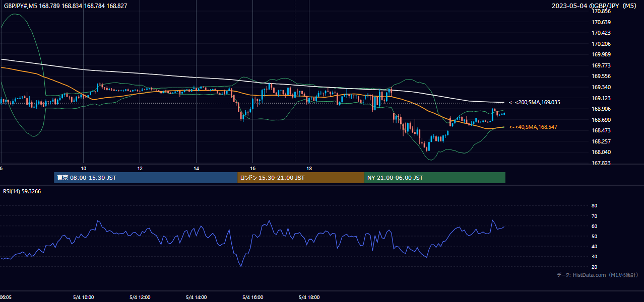
Task: Click the Tokyo 08:00-15:30 JST session bar
Action: [x=146, y=178]
